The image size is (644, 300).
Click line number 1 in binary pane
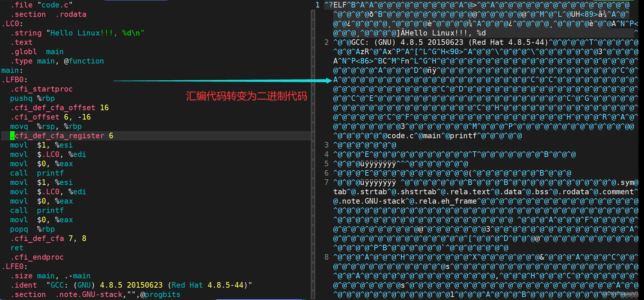tap(318, 5)
